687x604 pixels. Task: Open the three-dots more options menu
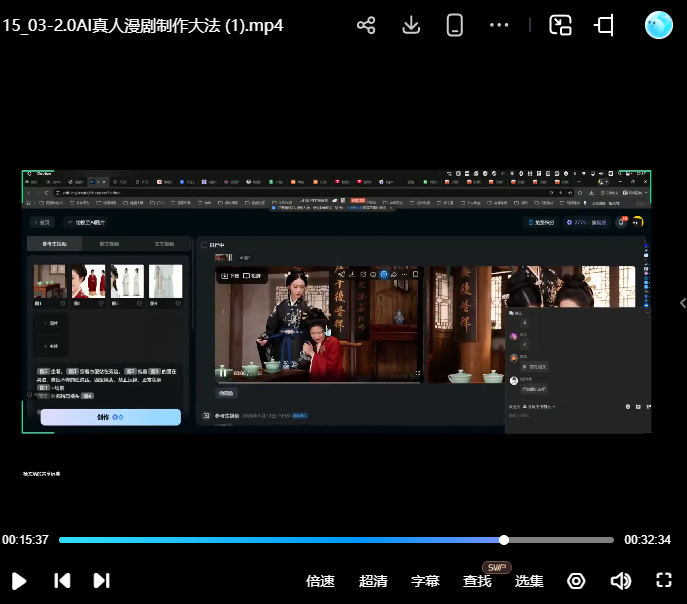[500, 25]
